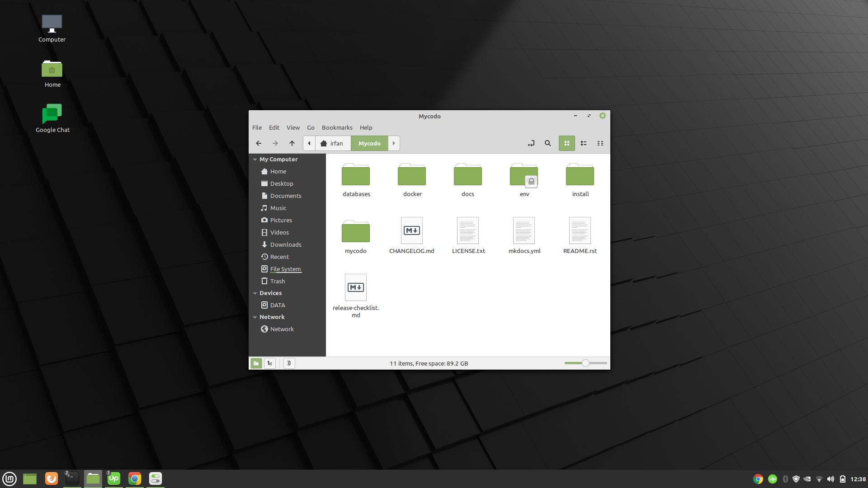The width and height of the screenshot is (868, 488).
Task: Click the irfan home path button
Action: [x=333, y=143]
